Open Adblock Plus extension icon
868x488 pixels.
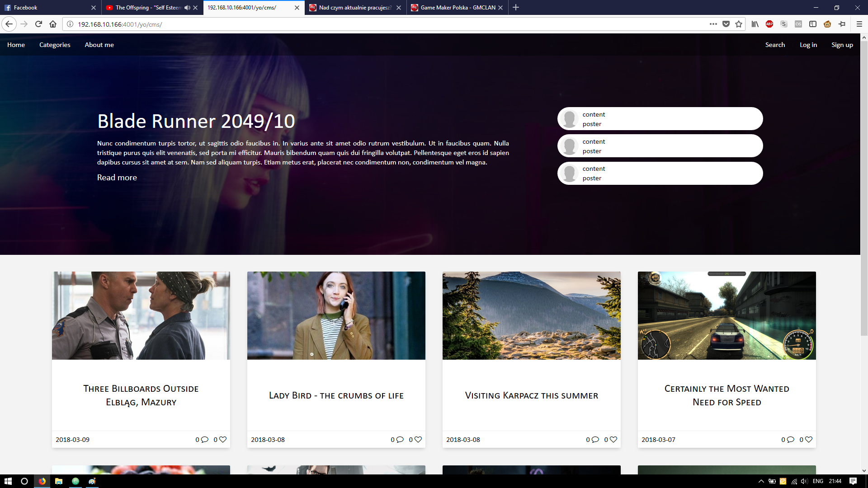(769, 24)
